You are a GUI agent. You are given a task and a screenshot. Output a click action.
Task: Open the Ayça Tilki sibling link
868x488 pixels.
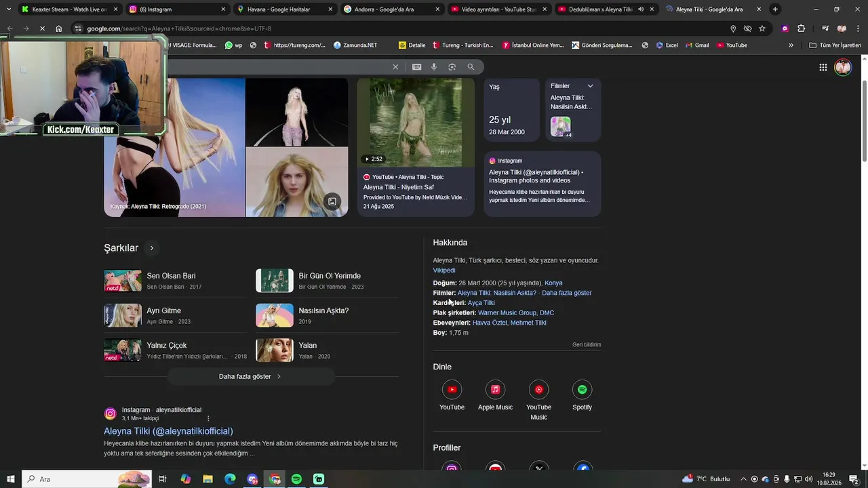point(481,303)
